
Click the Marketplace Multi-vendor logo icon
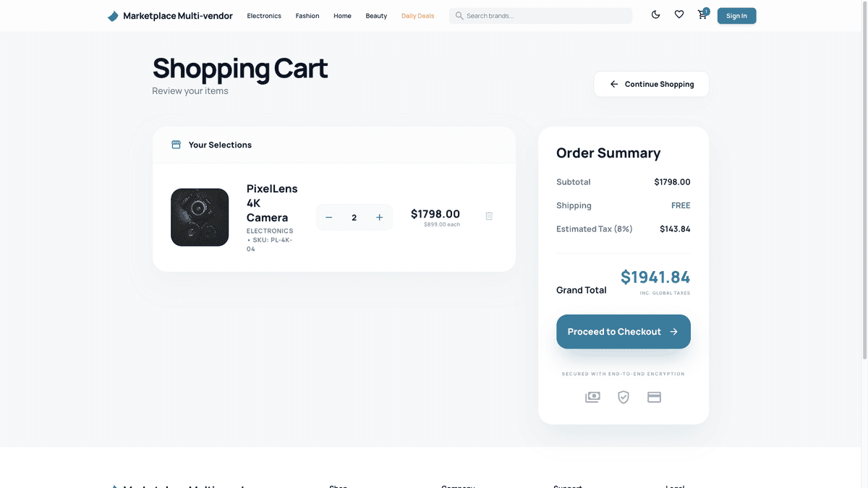[x=113, y=15]
